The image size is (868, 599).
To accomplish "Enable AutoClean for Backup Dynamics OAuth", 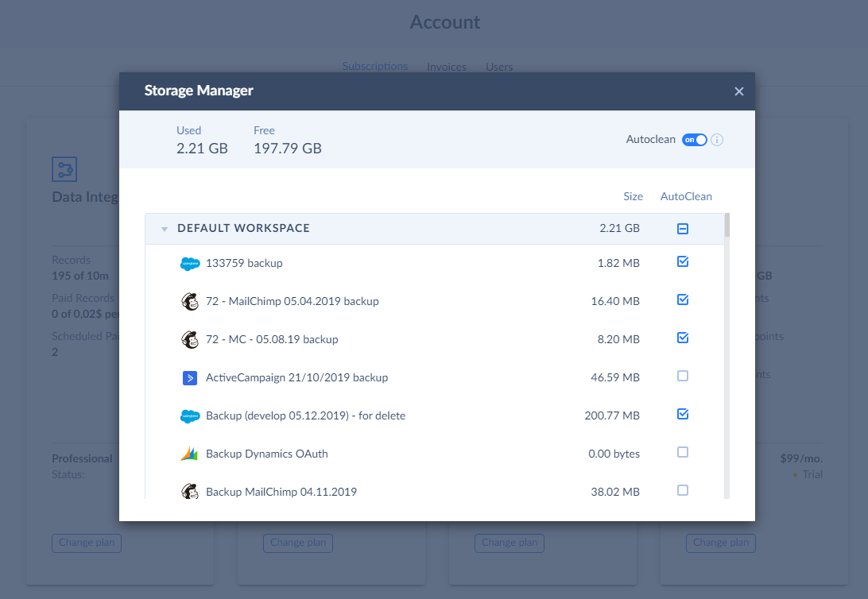I will [683, 453].
